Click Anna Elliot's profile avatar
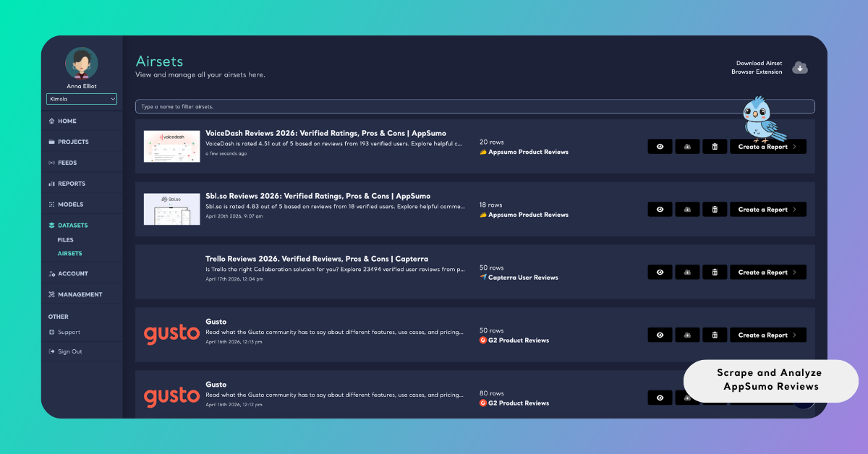This screenshot has height=454, width=868. pos(82,64)
